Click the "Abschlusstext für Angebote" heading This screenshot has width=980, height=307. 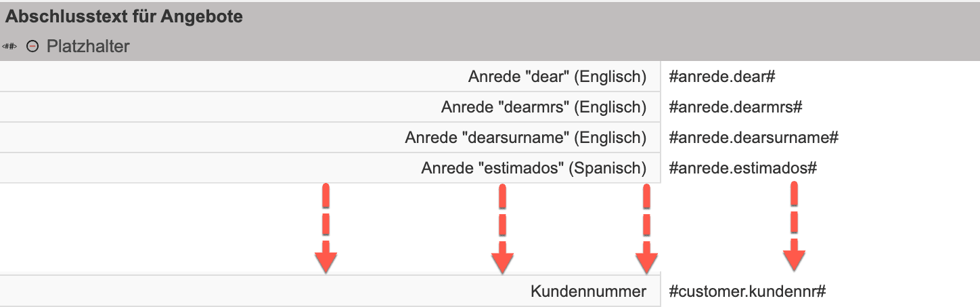(125, 17)
